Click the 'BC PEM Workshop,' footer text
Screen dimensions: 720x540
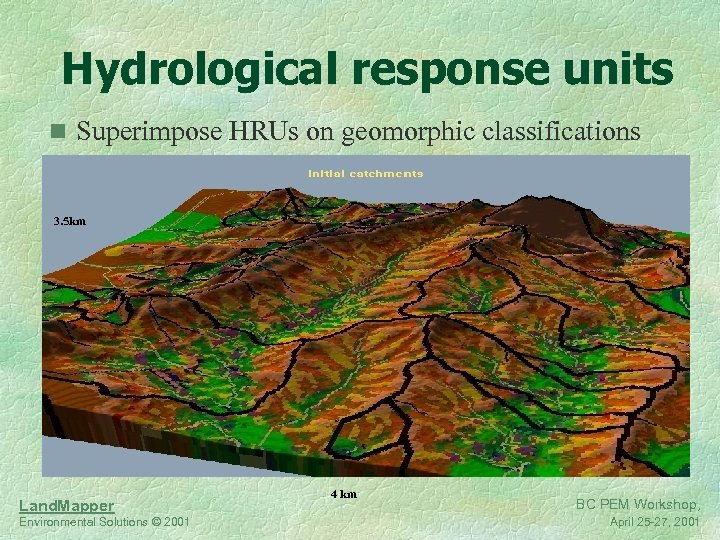tap(638, 505)
